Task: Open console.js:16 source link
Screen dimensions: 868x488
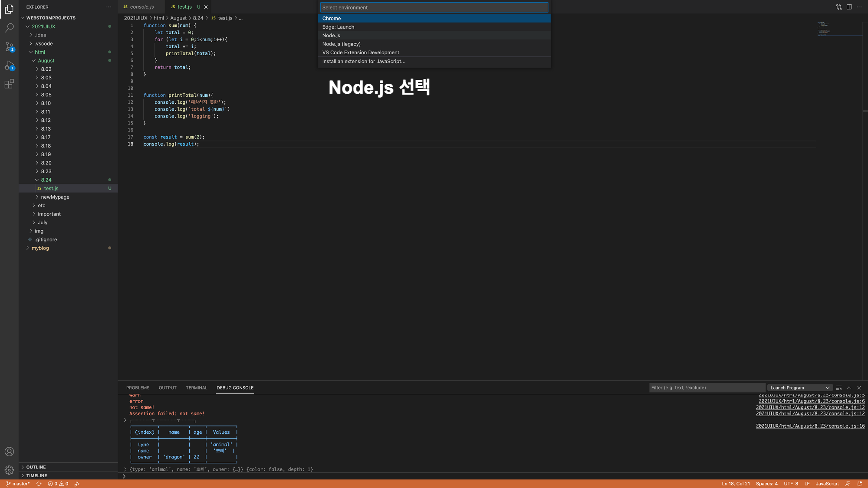Action: pos(810,426)
